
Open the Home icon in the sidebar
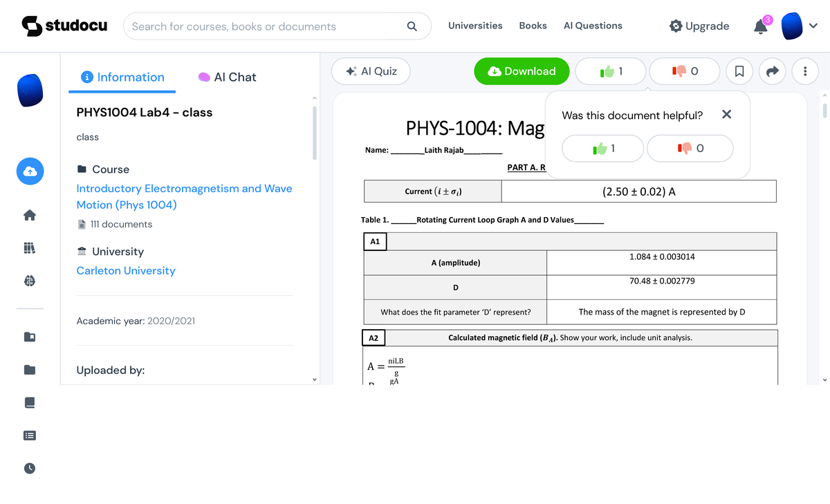click(x=30, y=214)
